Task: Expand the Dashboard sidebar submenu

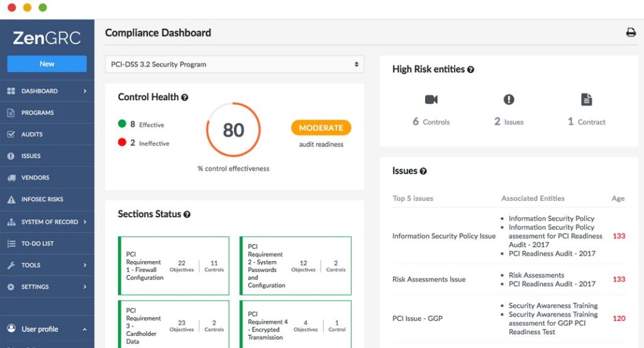Action: pyautogui.click(x=84, y=91)
